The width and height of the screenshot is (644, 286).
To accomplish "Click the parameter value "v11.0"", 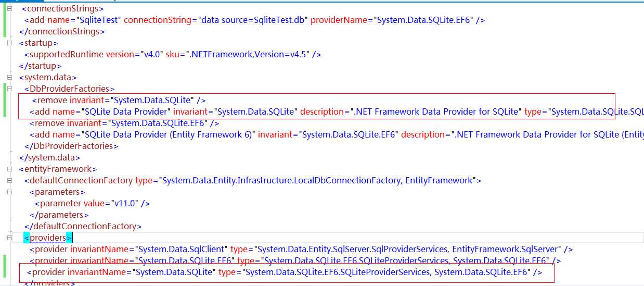I will [x=124, y=203].
